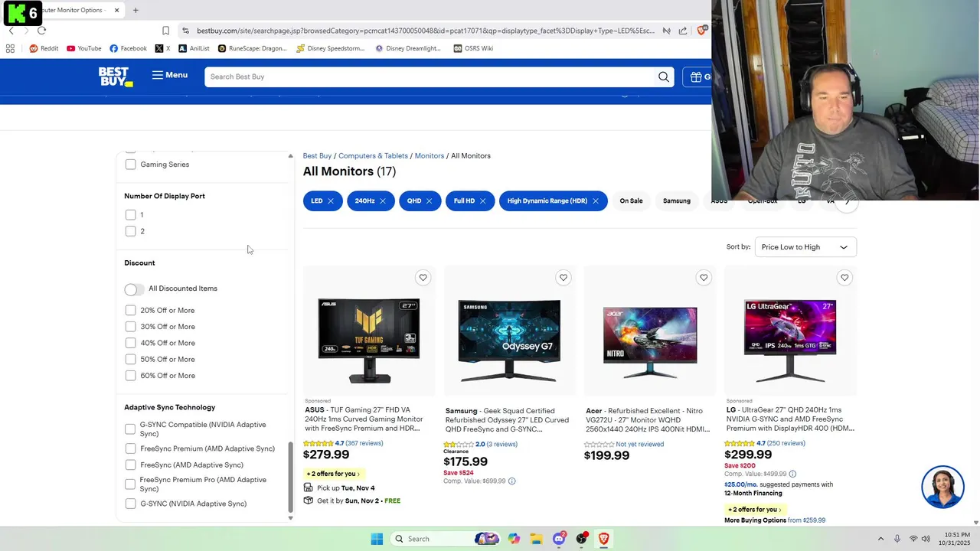This screenshot has width=980, height=551.
Task: Open a new browser tab with plus button
Action: pos(136,11)
